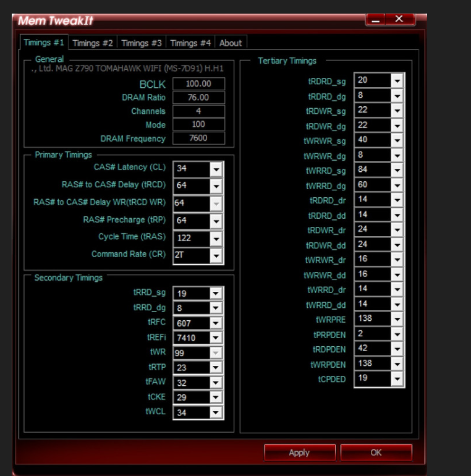Open the tCPDED dropdown
Viewport: 471px width, 476px height.
pyautogui.click(x=397, y=378)
